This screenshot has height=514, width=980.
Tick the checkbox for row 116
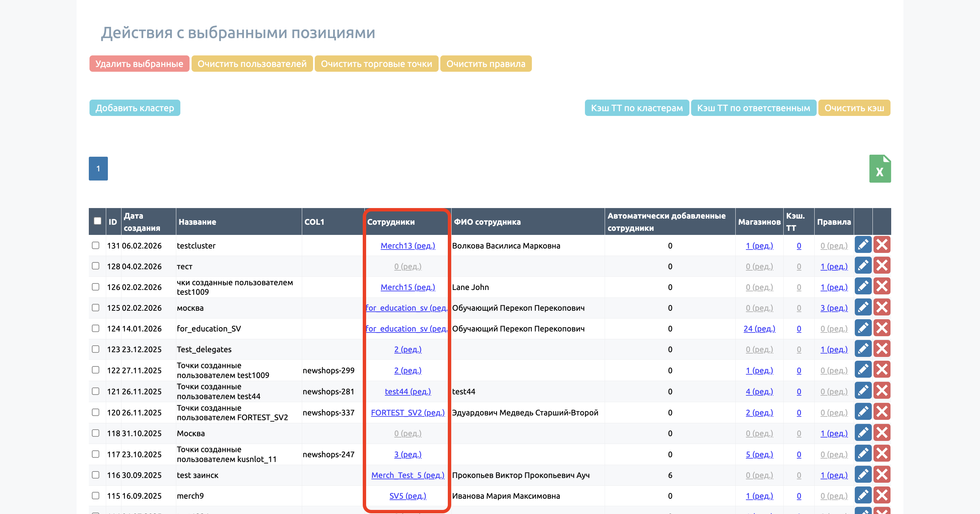[96, 475]
